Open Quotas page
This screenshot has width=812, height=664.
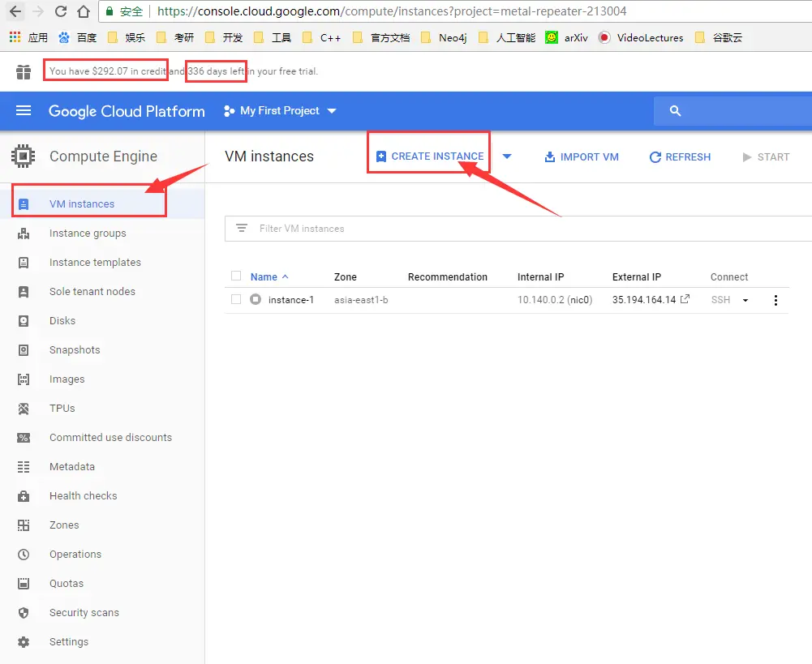[67, 583]
